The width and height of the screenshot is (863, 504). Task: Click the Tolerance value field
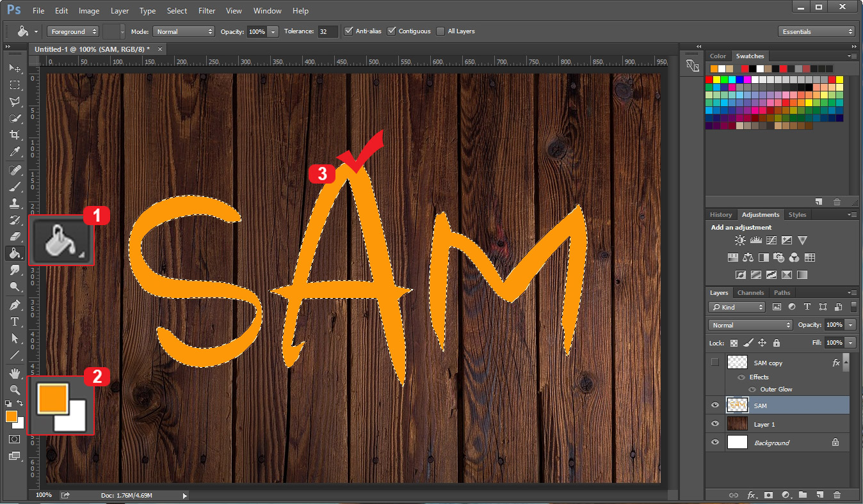[327, 31]
